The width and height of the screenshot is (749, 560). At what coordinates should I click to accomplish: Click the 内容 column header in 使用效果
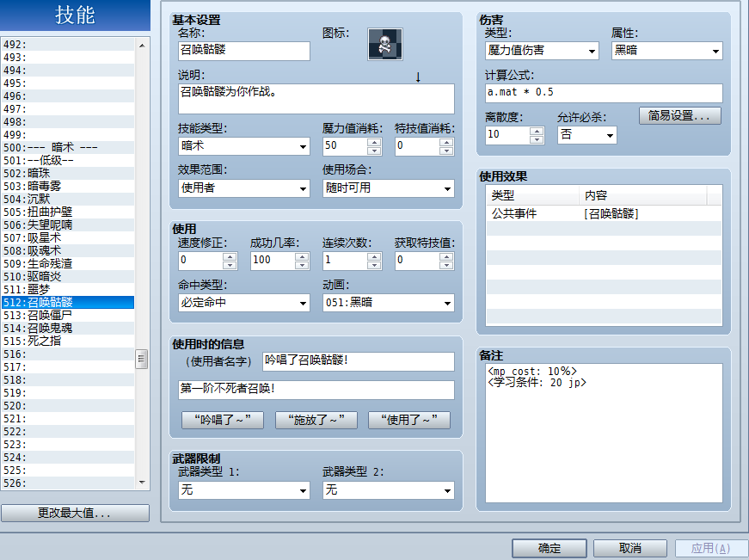[643, 195]
